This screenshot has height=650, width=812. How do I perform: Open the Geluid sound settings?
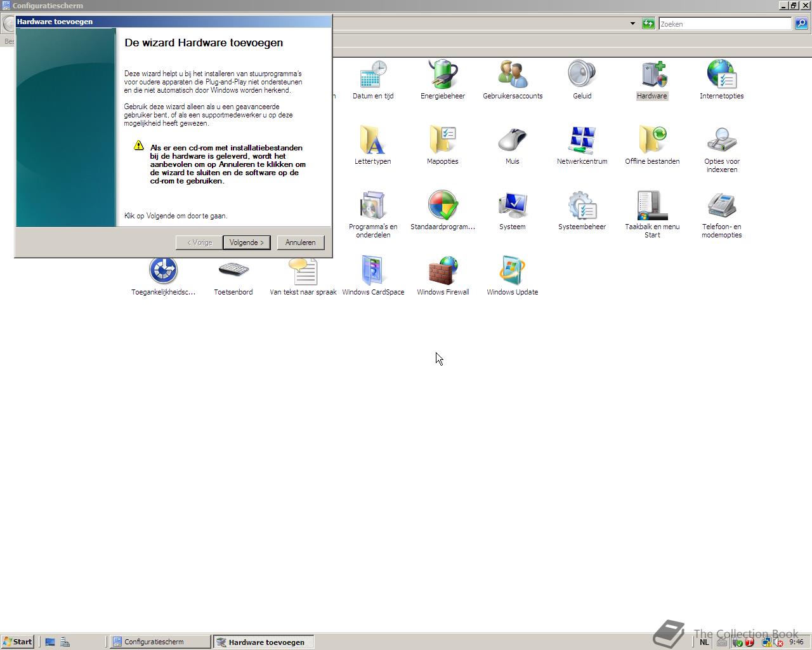click(582, 80)
